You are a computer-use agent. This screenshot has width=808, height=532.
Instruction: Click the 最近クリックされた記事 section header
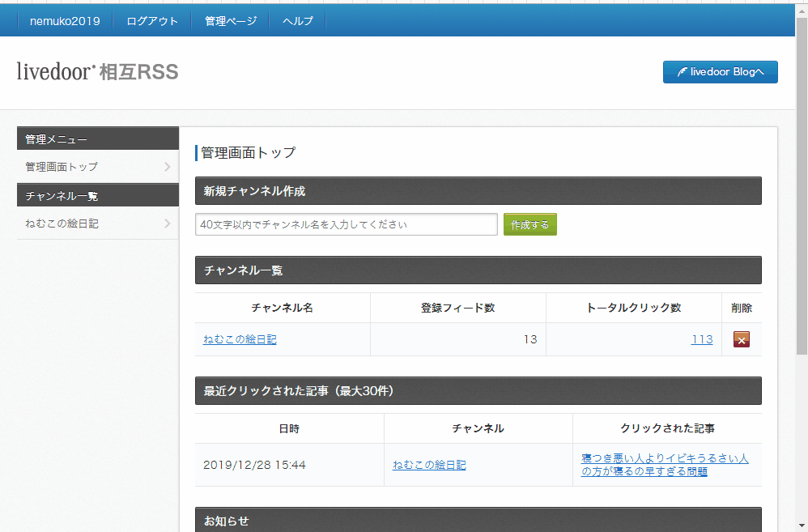(x=478, y=391)
